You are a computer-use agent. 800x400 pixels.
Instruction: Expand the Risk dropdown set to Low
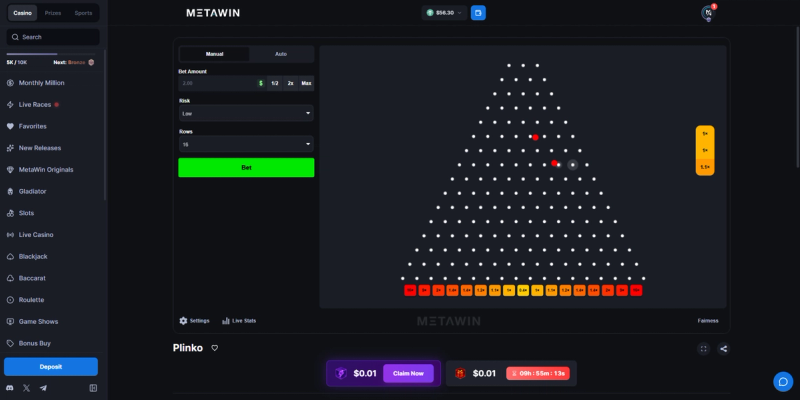(246, 113)
